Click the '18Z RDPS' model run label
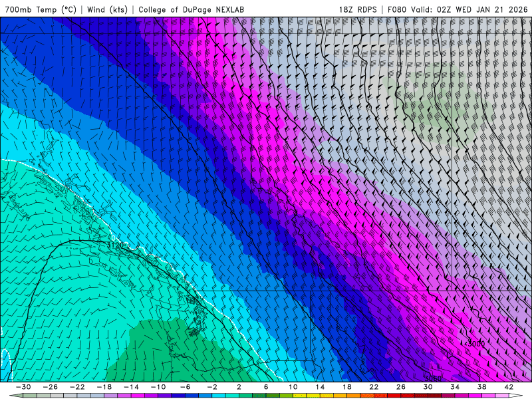 coord(358,9)
